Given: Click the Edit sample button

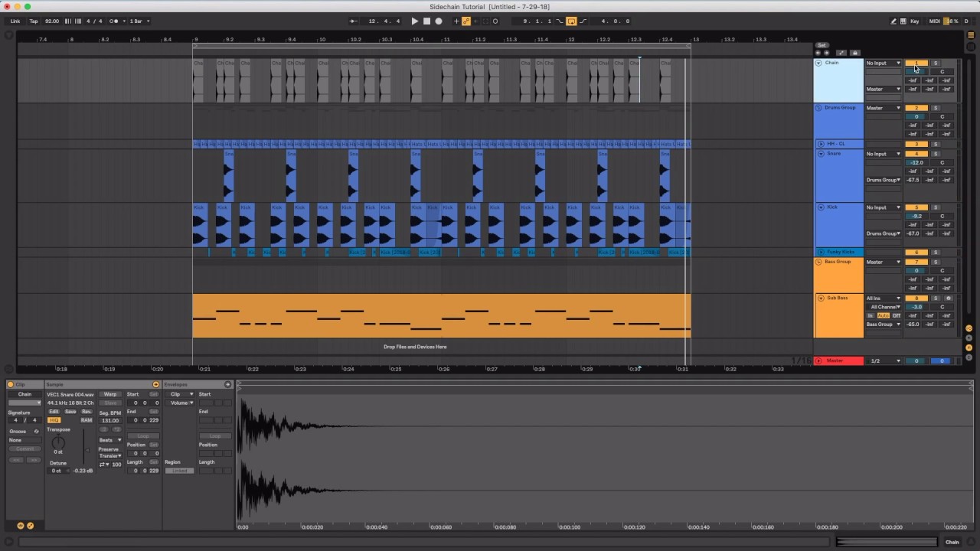Looking at the screenshot, I should point(54,412).
